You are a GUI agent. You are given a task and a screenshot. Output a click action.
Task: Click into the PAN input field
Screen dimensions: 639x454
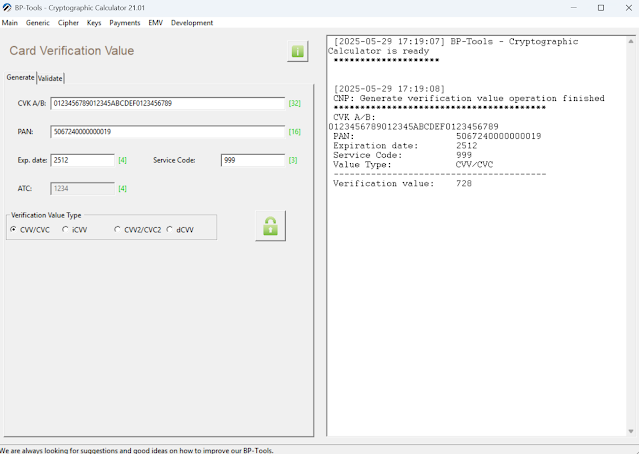(167, 132)
